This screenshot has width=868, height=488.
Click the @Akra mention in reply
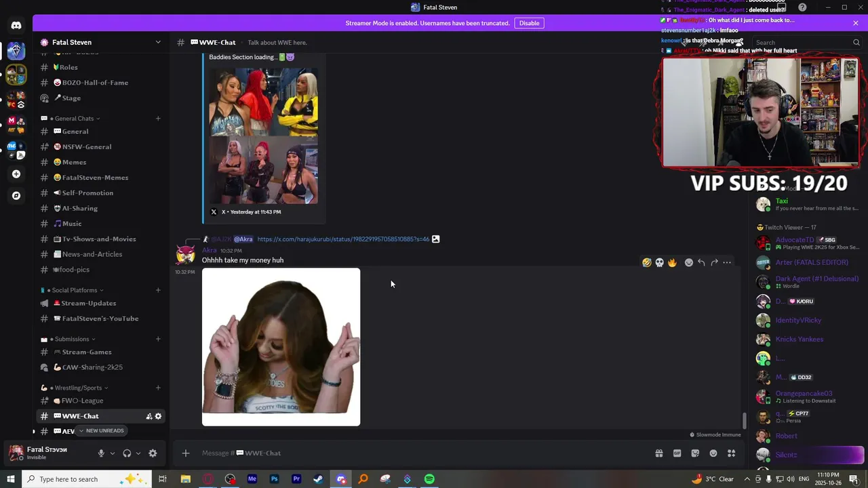pyautogui.click(x=243, y=239)
